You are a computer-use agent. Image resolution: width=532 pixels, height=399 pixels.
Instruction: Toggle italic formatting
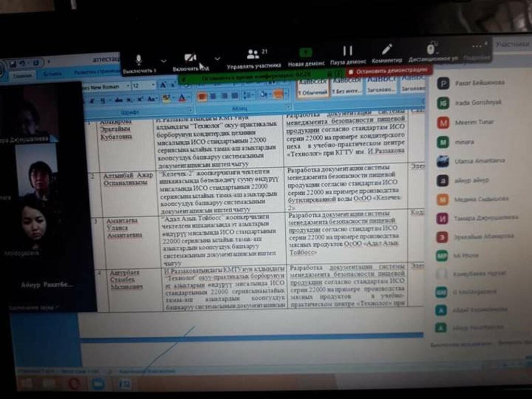pos(92,100)
